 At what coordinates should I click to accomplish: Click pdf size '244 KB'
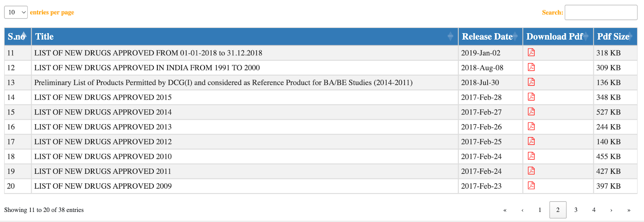point(609,127)
